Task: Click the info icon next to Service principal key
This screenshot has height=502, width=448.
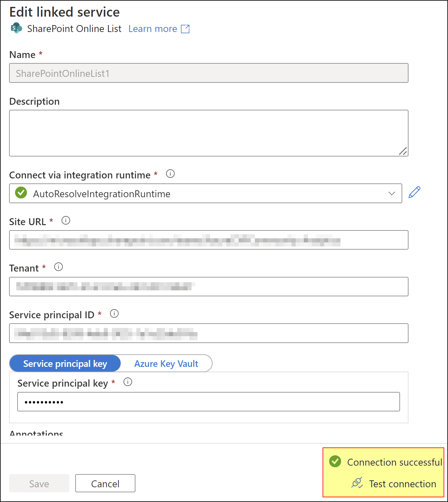Action: click(128, 382)
